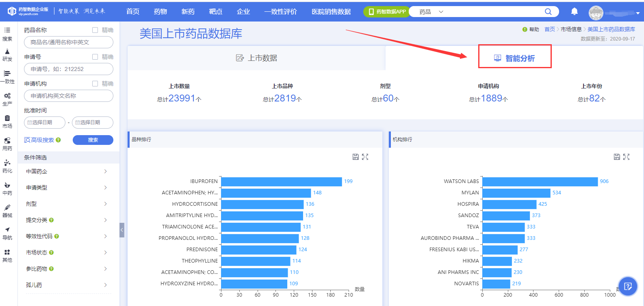This screenshot has width=644, height=306.
Task: Go to 首页 in top navigation
Action: click(x=133, y=11)
